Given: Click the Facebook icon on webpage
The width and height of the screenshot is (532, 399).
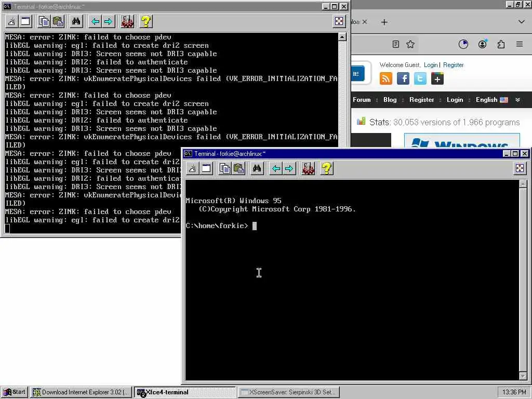Looking at the screenshot, I should point(403,79).
